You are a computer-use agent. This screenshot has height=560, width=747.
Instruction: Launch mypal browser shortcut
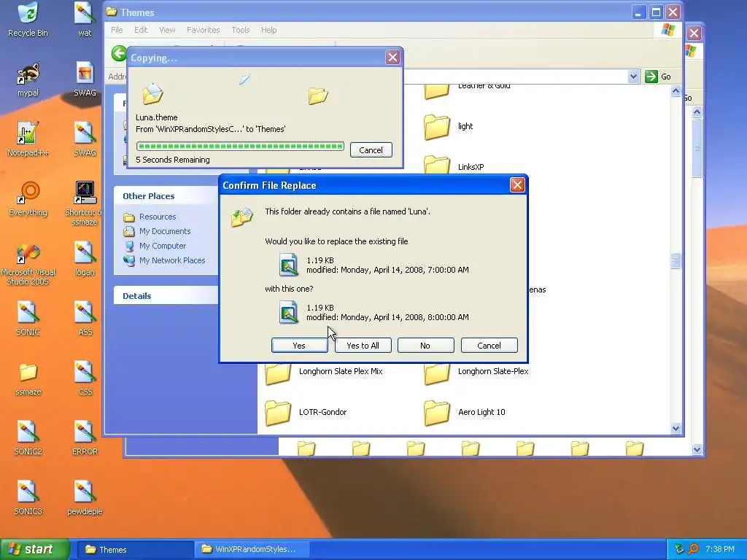click(28, 79)
